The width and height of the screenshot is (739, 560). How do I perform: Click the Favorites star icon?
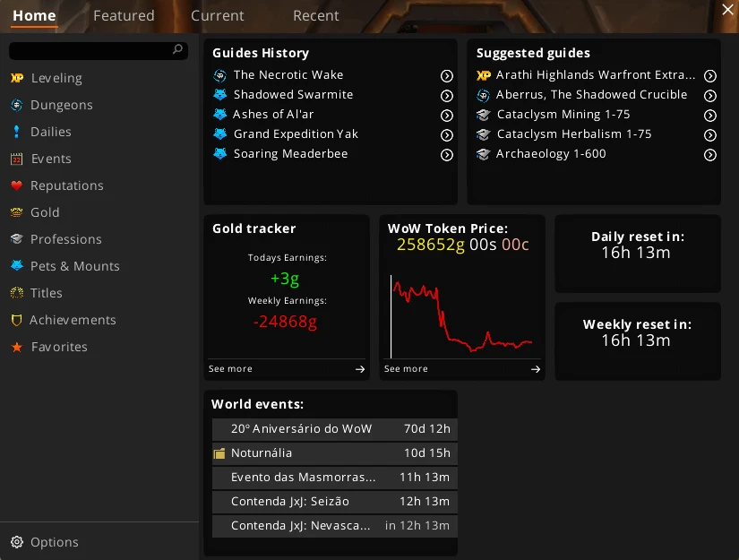tap(16, 347)
